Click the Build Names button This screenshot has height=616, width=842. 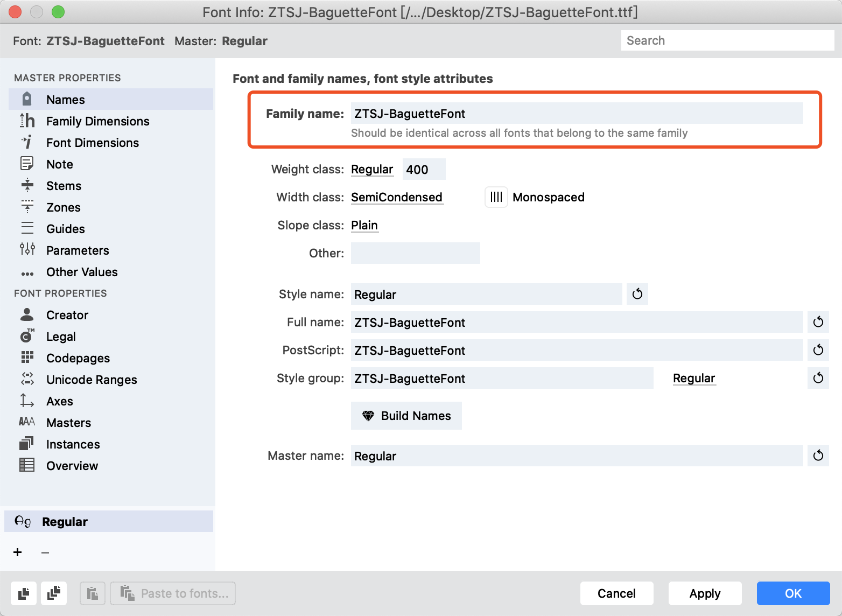pyautogui.click(x=406, y=416)
